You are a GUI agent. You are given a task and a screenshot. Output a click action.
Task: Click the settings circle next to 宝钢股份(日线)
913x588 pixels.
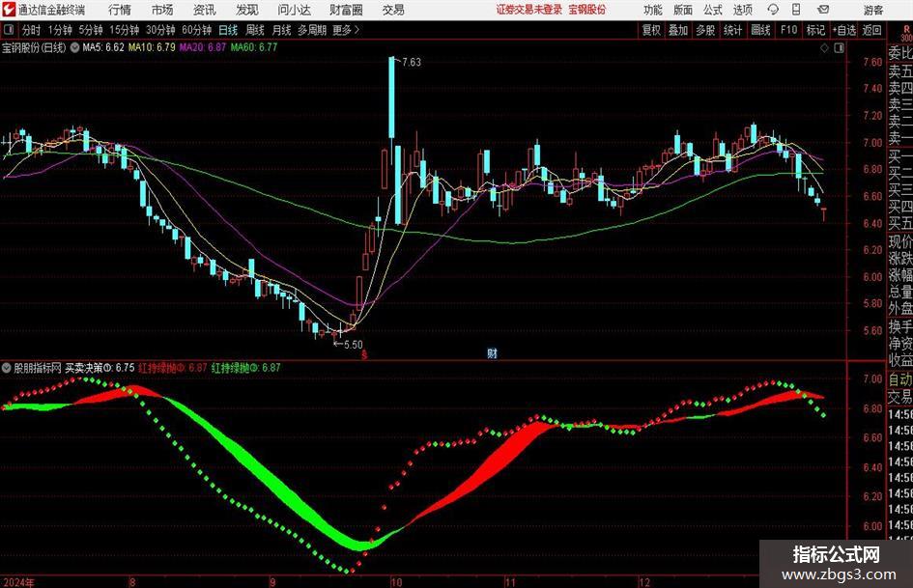pyautogui.click(x=74, y=47)
